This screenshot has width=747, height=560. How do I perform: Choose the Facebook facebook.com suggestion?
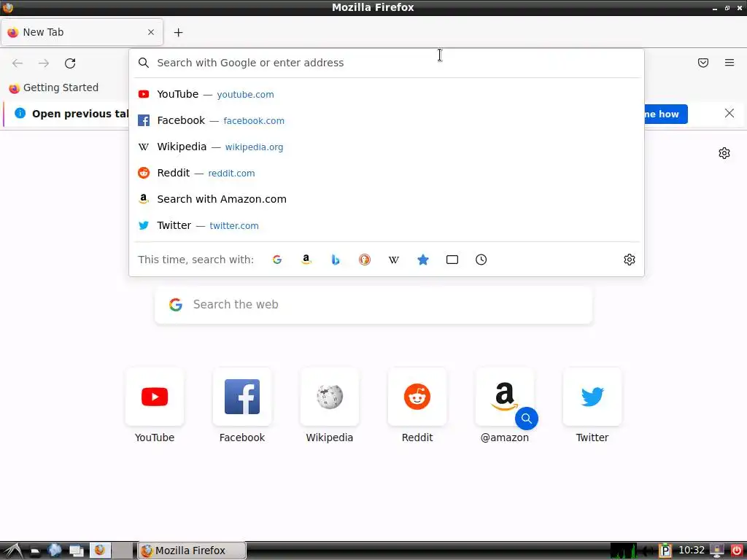pos(387,120)
